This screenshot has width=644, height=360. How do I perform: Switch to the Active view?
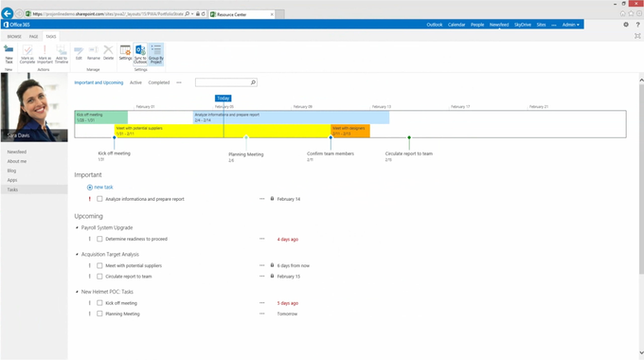tap(135, 82)
